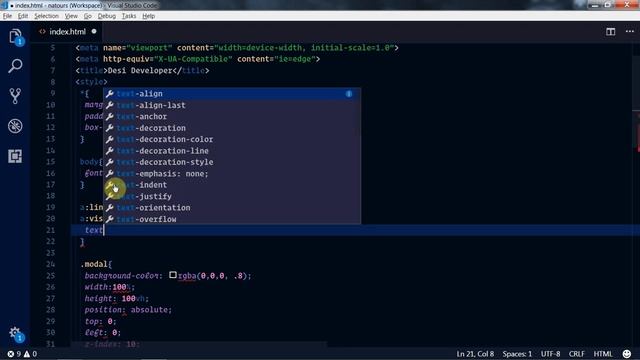This screenshot has width=640, height=360.
Task: Choose the text-decoration-line suggestion
Action: pos(232,151)
